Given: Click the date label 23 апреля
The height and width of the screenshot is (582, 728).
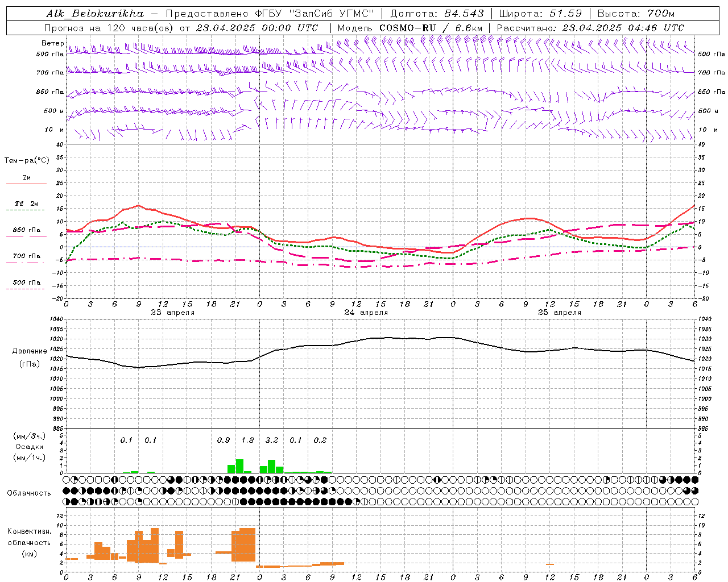Looking at the screenshot, I should pyautogui.click(x=172, y=313).
